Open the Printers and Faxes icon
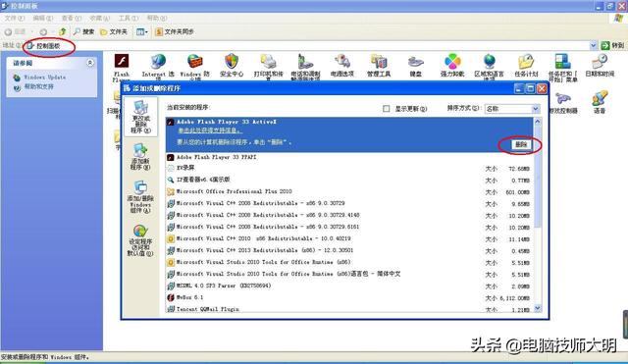Viewport: 628px width, 364px height. pyautogui.click(x=268, y=67)
